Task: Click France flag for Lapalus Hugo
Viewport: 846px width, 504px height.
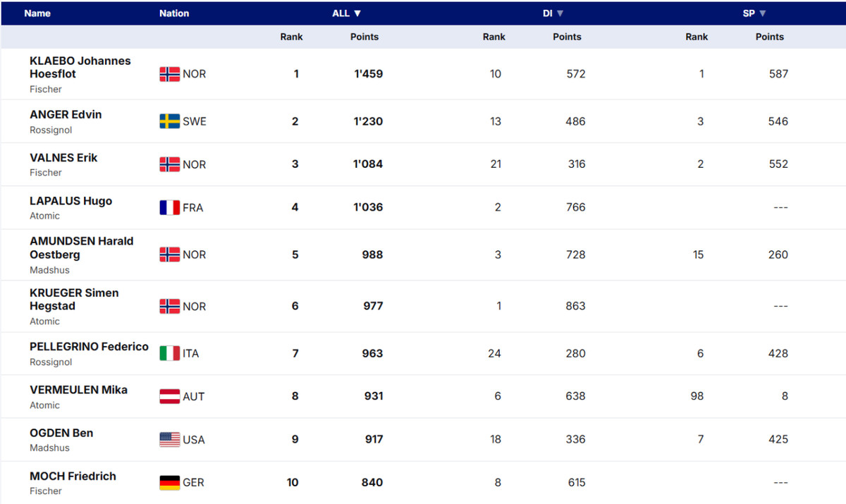Action: click(x=169, y=207)
